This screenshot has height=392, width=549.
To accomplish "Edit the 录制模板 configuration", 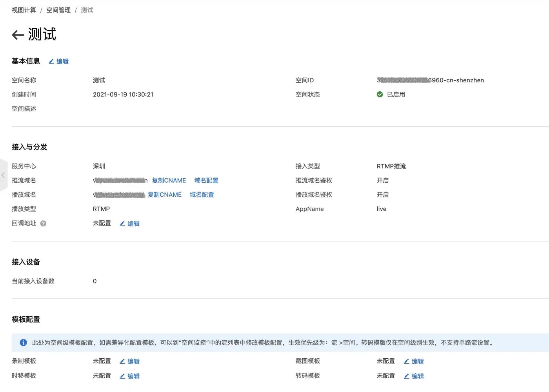I will [x=129, y=361].
